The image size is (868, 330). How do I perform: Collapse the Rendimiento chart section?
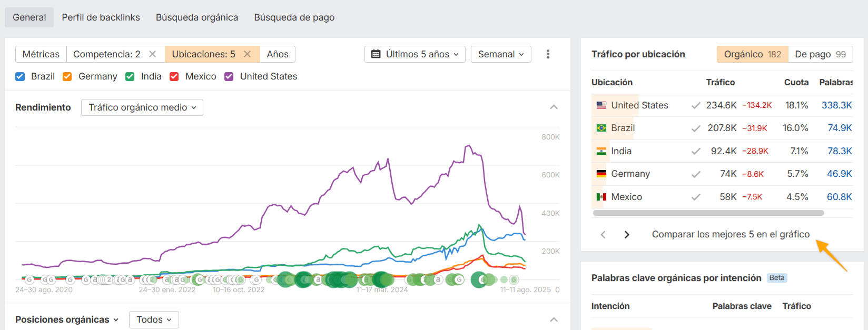point(554,107)
